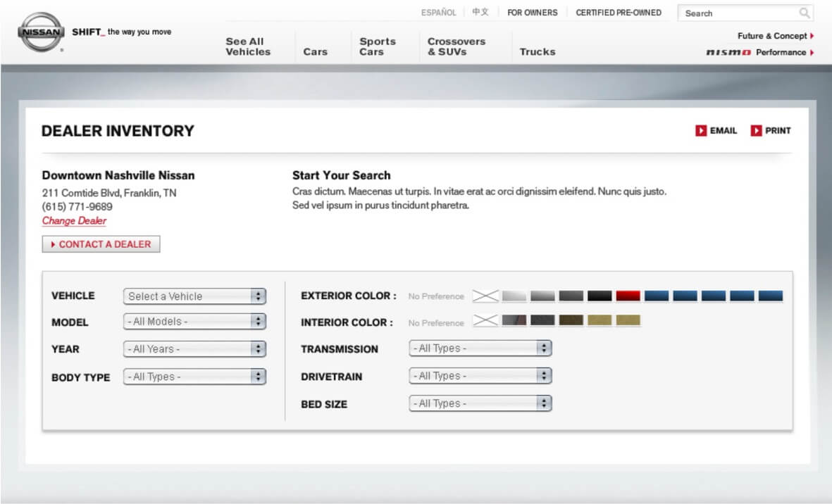Select black exterior color swatch

(600, 296)
